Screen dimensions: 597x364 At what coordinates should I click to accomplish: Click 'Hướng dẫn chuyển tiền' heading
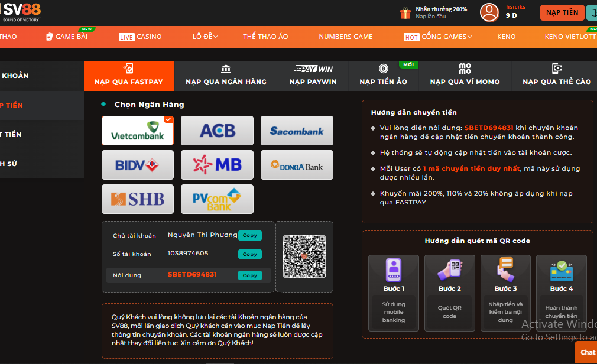[x=414, y=112]
